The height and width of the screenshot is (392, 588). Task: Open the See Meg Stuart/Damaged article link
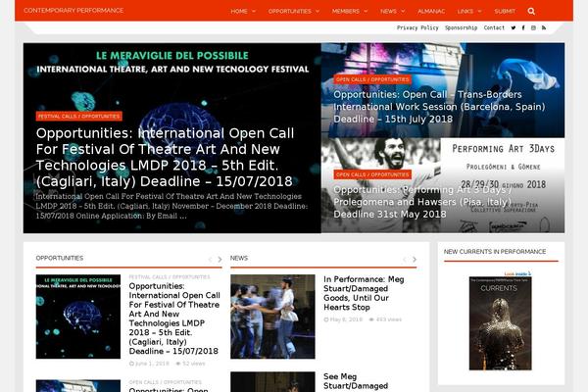356,381
